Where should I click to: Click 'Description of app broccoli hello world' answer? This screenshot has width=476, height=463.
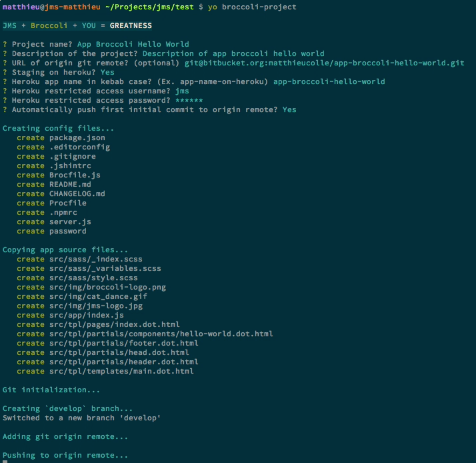click(233, 54)
